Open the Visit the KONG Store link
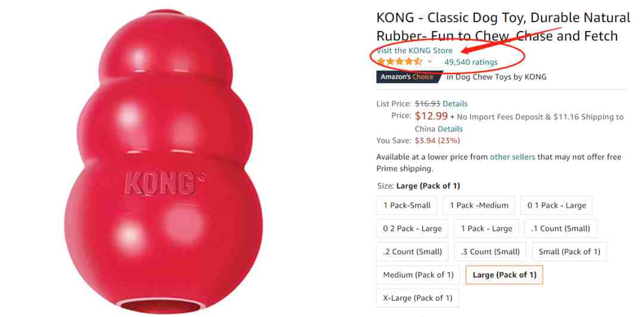 (414, 51)
